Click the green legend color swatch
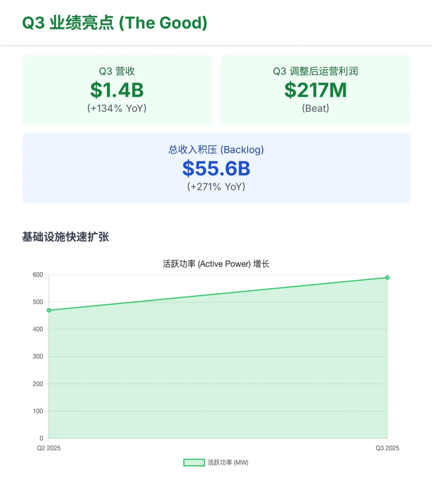Screen dimensions: 432x504 point(194,462)
